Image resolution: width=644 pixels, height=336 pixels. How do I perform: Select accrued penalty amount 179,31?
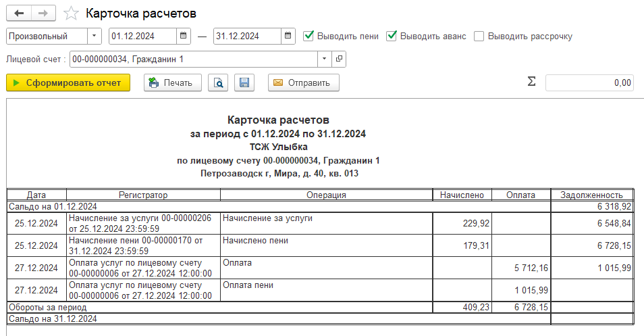click(462, 245)
